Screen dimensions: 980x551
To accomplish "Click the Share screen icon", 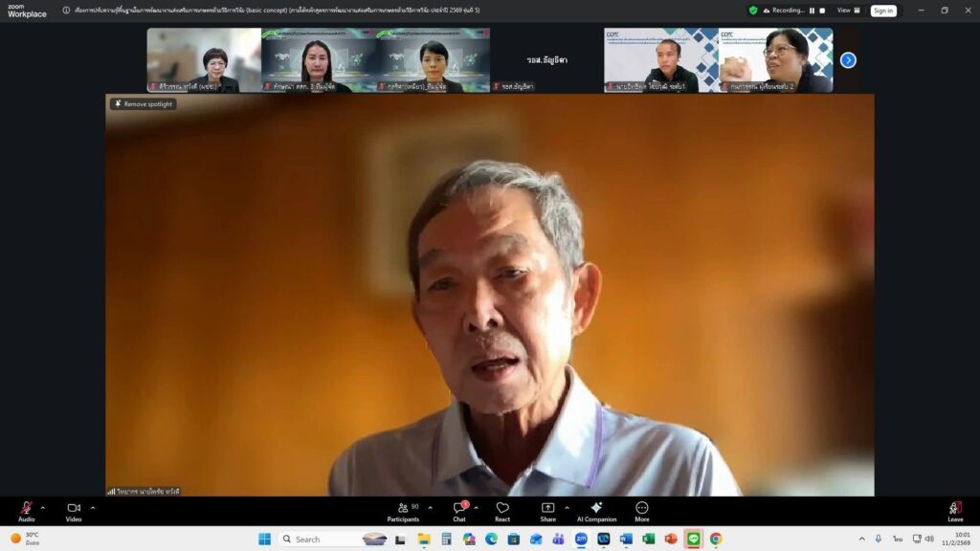I will coord(547,508).
